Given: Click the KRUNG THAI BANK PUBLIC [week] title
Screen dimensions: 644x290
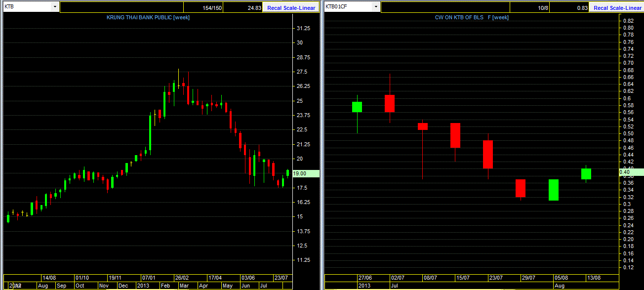Looking at the screenshot, I should point(148,17).
